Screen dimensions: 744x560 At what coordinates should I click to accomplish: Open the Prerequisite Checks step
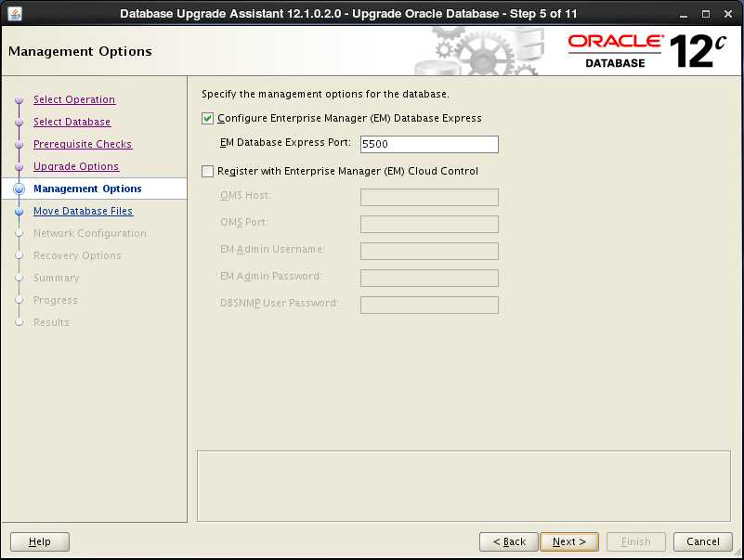point(83,144)
